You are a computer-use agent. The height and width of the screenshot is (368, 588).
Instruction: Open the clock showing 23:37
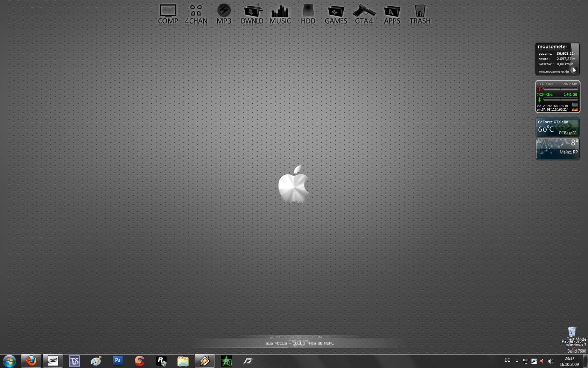(569, 361)
